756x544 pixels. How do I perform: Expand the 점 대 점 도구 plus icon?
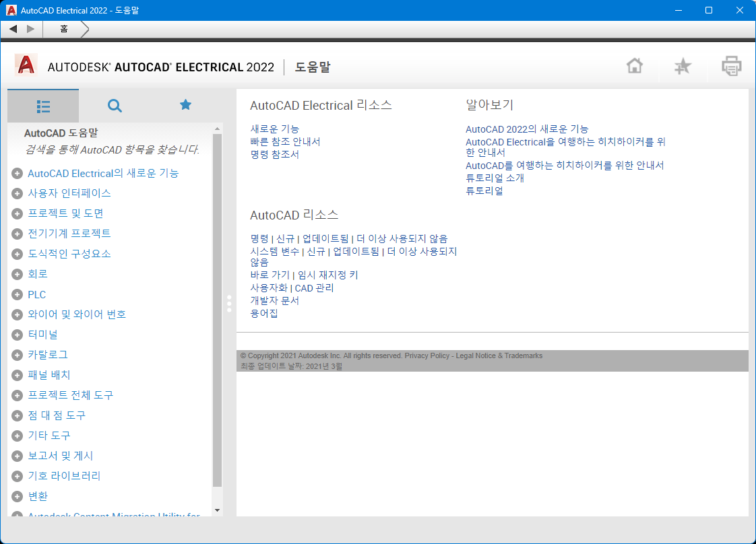pyautogui.click(x=17, y=416)
